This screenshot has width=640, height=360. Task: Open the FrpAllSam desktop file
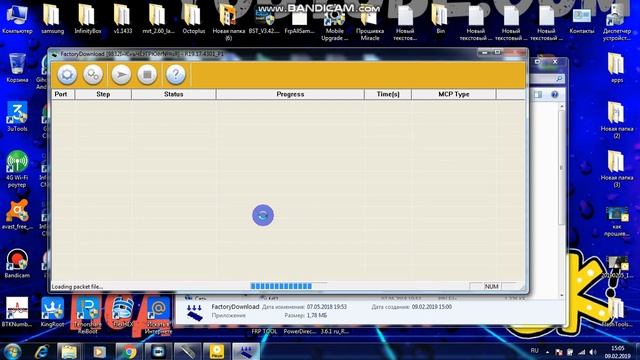[299, 20]
